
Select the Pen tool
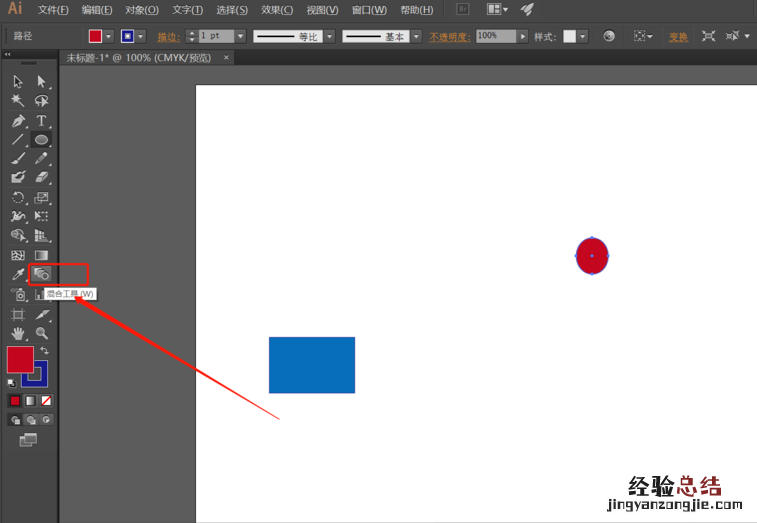(x=18, y=121)
